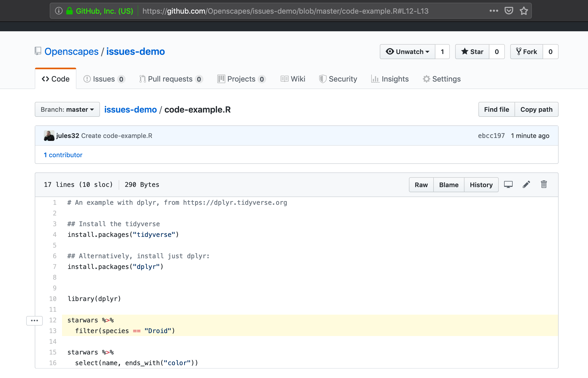Click the Find file button
Image resolution: width=588 pixels, height=378 pixels.
[497, 109]
